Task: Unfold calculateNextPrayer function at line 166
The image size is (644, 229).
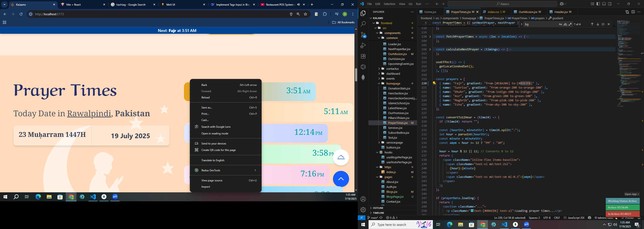Action: tap(430, 49)
